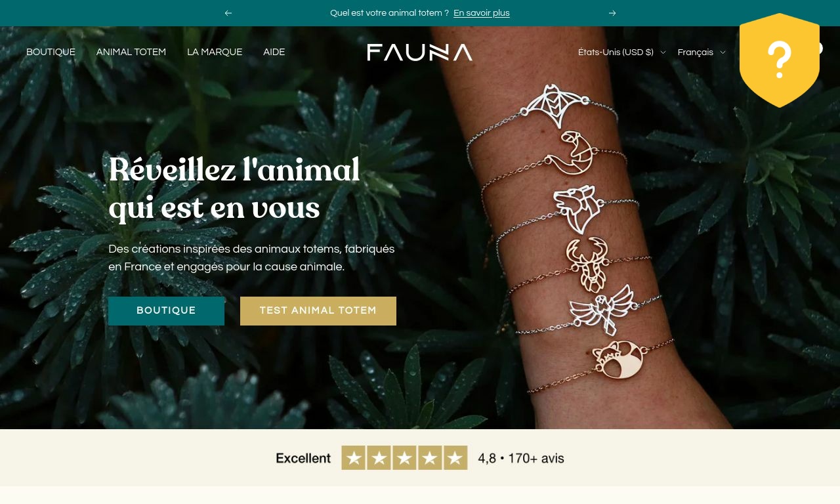Click the TEST ANIMAL TOTEM button

tap(318, 311)
